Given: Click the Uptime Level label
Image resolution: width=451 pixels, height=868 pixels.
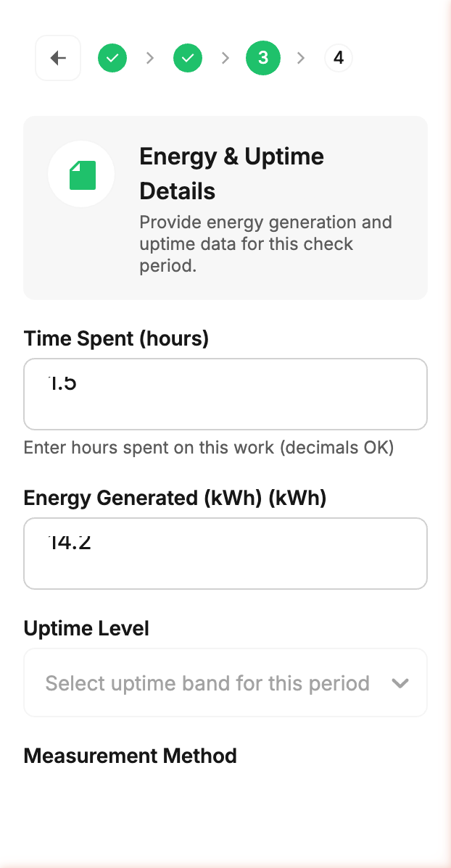Looking at the screenshot, I should tap(86, 628).
